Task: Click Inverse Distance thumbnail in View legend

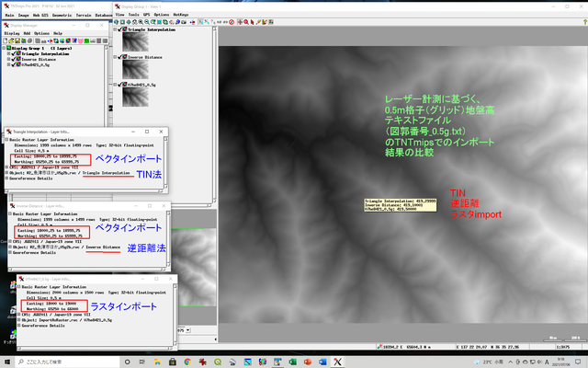Action: coord(135,70)
